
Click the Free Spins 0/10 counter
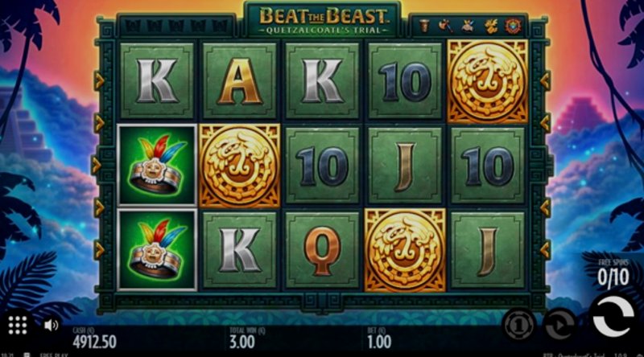(613, 273)
